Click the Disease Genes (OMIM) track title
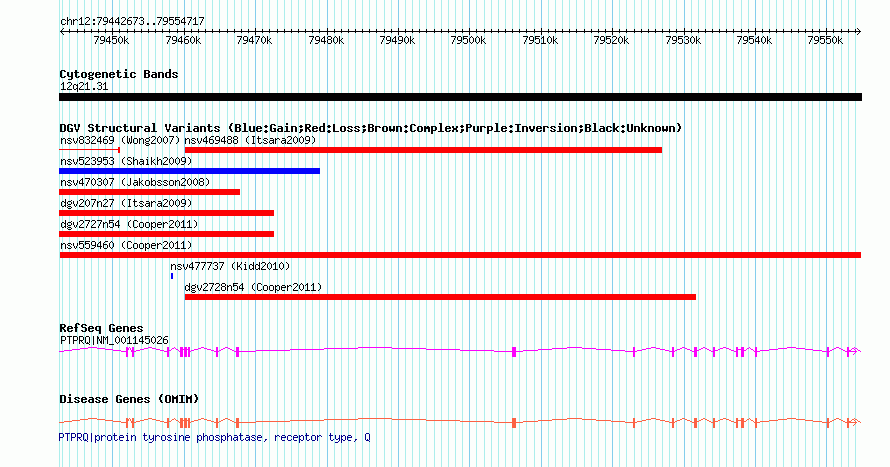This screenshot has width=890, height=467. coord(129,399)
